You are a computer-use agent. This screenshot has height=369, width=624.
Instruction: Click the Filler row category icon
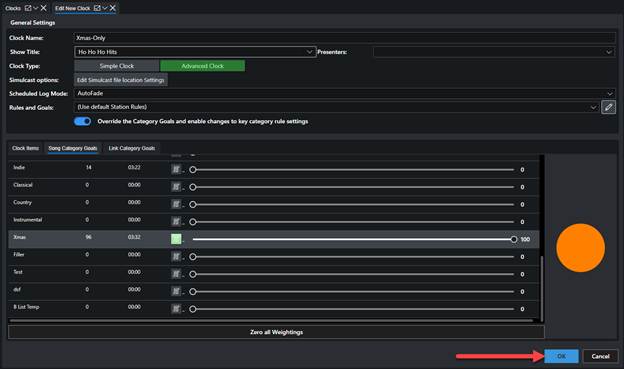point(176,256)
